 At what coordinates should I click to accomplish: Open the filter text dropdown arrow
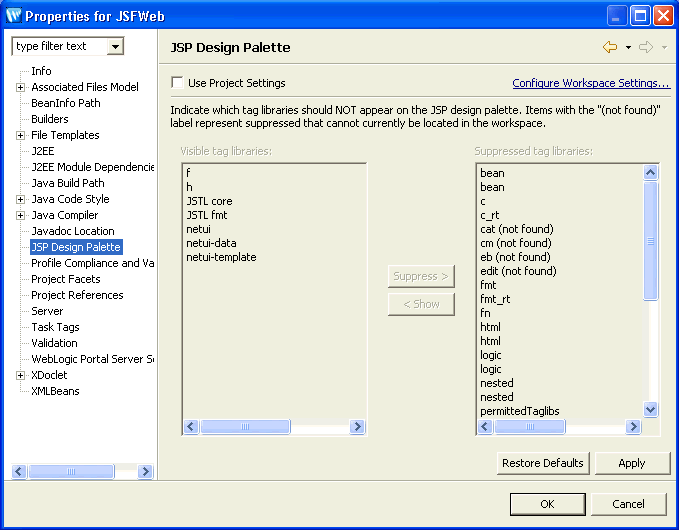coord(115,46)
